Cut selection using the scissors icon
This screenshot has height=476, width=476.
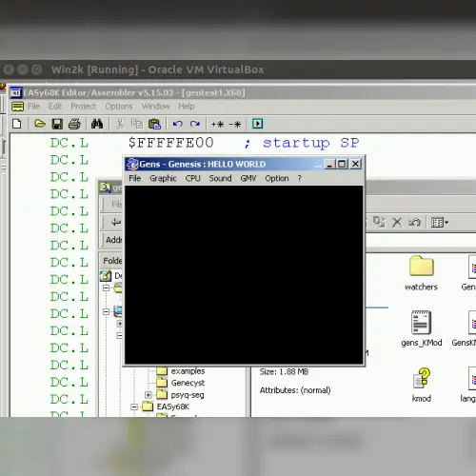120,124
